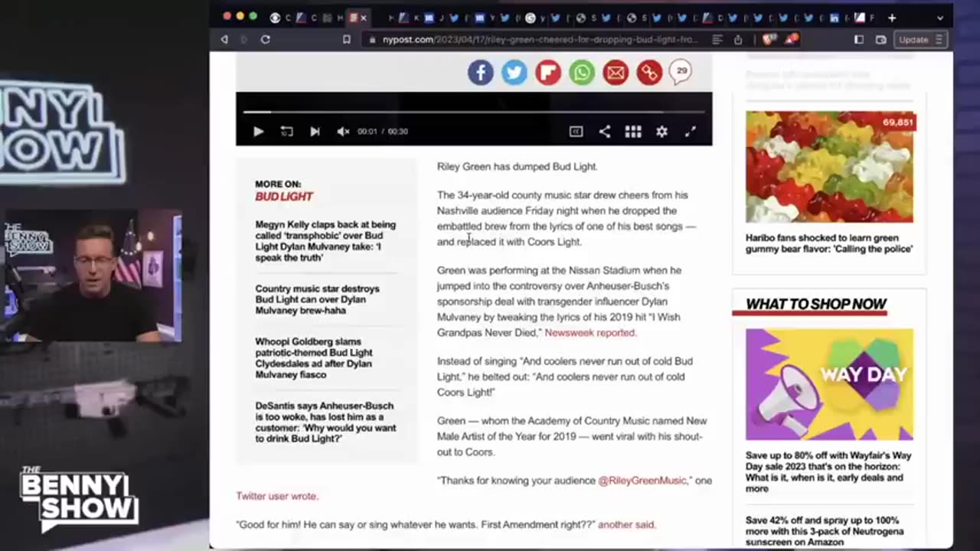Click the video time display 00:01 / 00:30
This screenshot has height=551, width=980.
click(383, 132)
